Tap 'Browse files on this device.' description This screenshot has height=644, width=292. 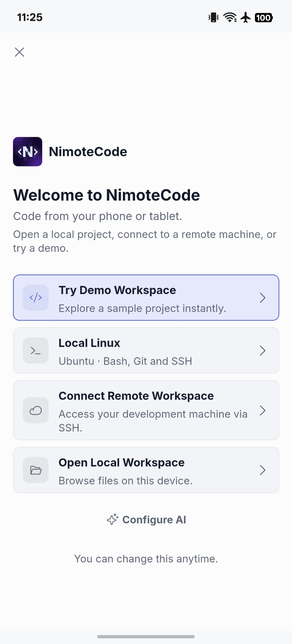(126, 481)
